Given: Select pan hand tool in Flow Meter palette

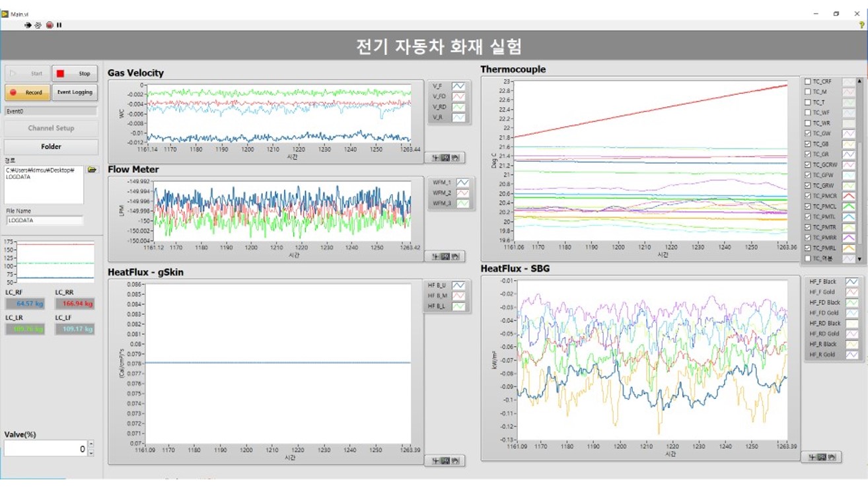Looking at the screenshot, I should coord(455,256).
